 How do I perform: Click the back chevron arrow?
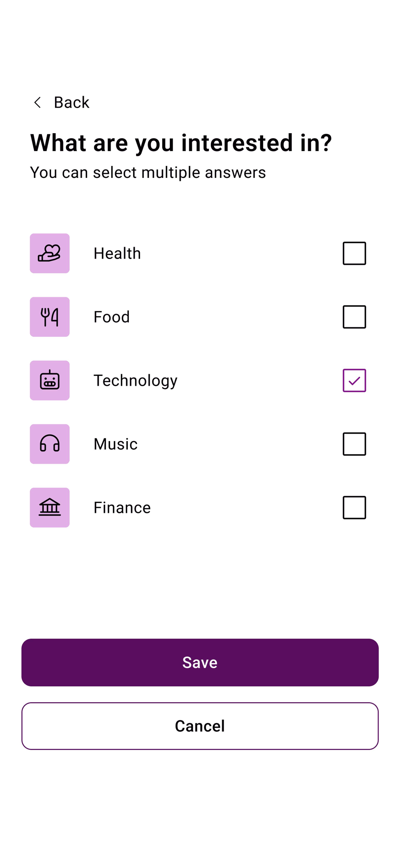coord(37,103)
